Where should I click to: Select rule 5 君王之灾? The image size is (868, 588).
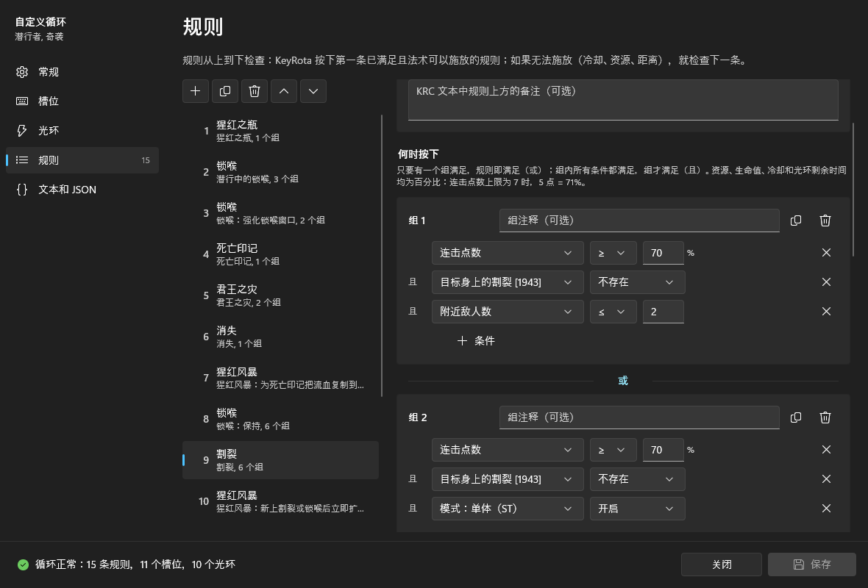click(281, 295)
